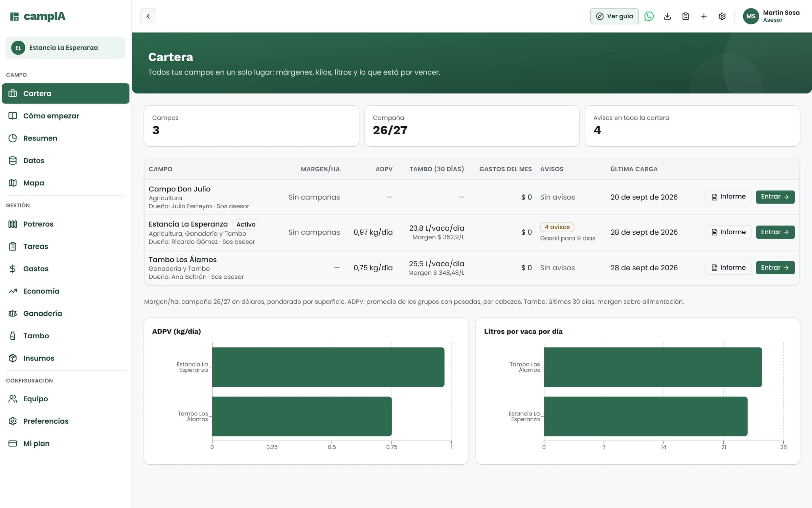Click Estancia La Esperanza ADPV bar

[x=328, y=367]
